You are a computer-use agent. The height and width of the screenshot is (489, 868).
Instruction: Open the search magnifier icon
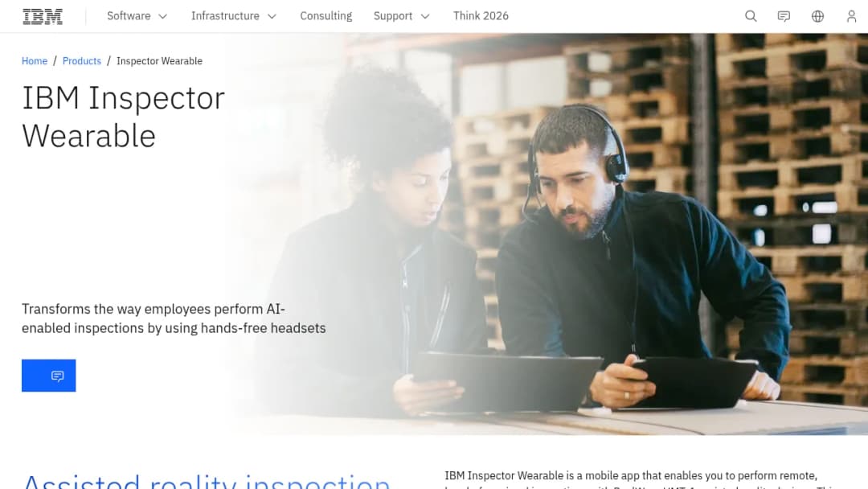pyautogui.click(x=751, y=16)
